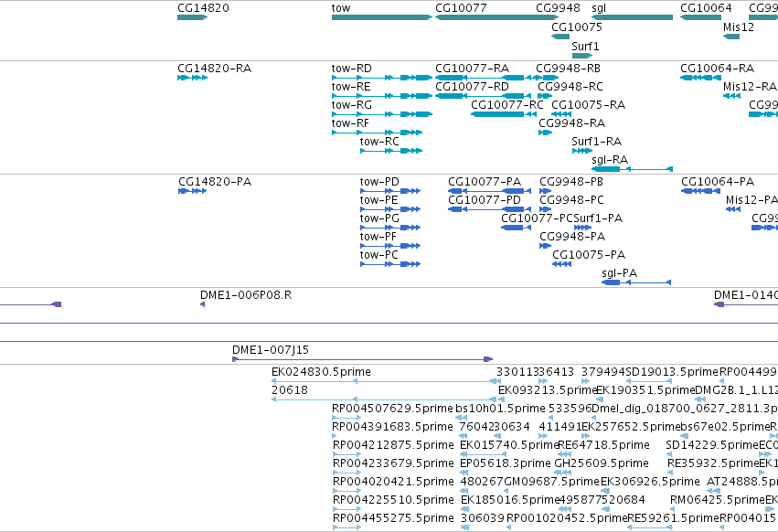
Task: Click the Mis12-RA transcript
Action: coord(732,96)
